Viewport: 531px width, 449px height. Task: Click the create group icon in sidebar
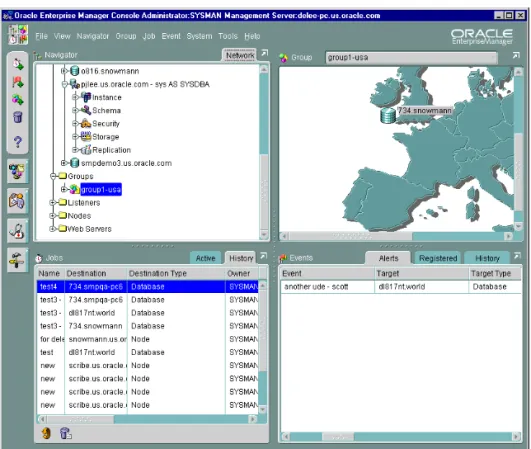18,99
